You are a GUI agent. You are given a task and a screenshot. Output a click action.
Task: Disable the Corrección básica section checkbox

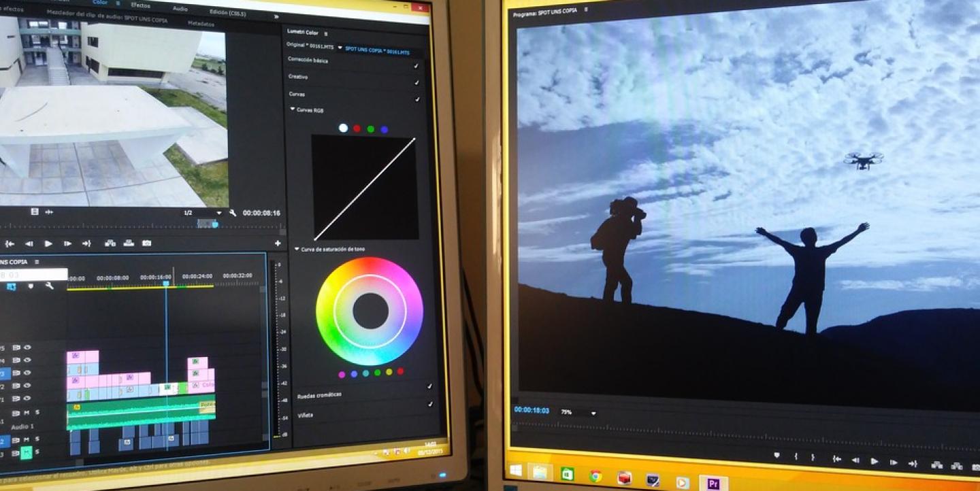[x=416, y=66]
